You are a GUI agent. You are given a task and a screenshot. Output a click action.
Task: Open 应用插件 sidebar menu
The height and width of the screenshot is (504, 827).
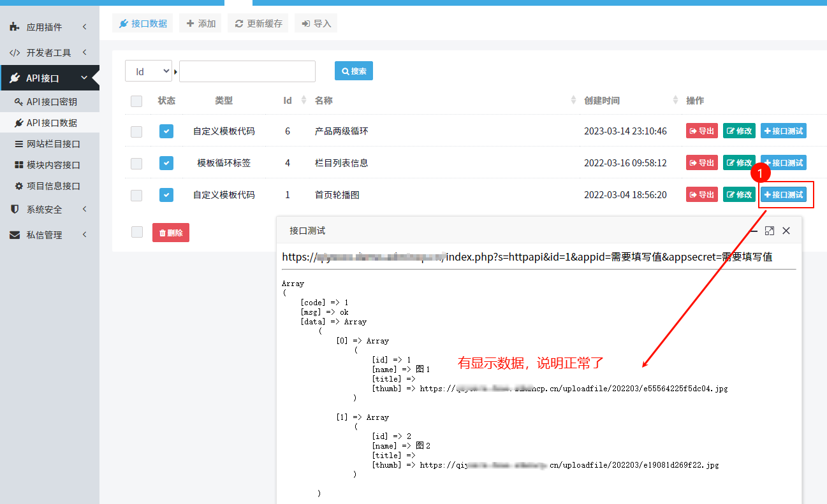pyautogui.click(x=49, y=27)
